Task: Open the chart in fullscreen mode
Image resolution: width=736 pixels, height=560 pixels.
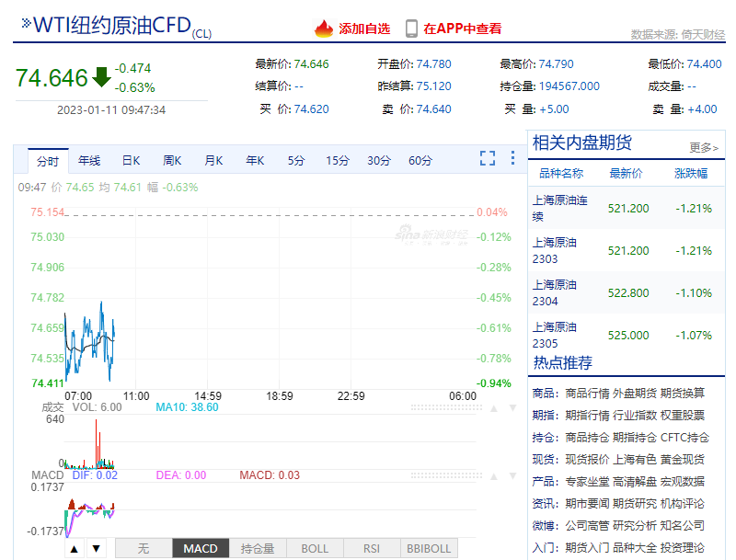Action: pyautogui.click(x=488, y=158)
